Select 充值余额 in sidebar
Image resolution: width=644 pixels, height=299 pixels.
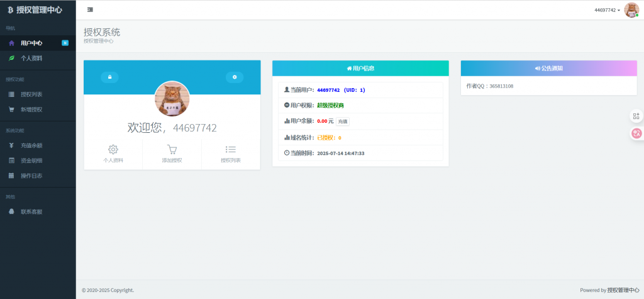[31, 145]
